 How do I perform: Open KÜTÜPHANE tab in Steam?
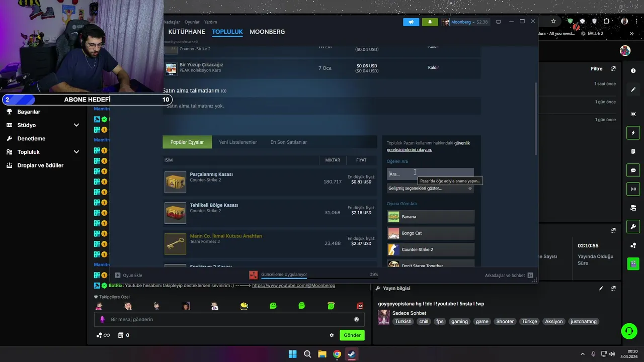click(187, 32)
